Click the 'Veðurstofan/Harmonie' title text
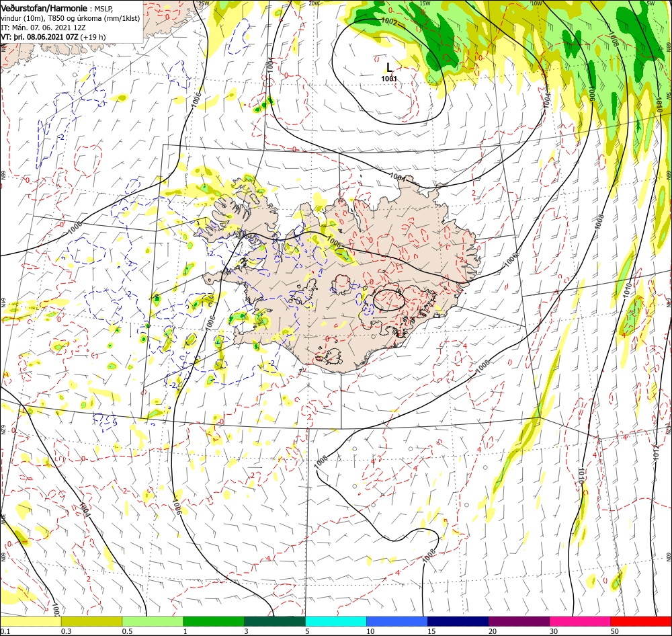 44,8
